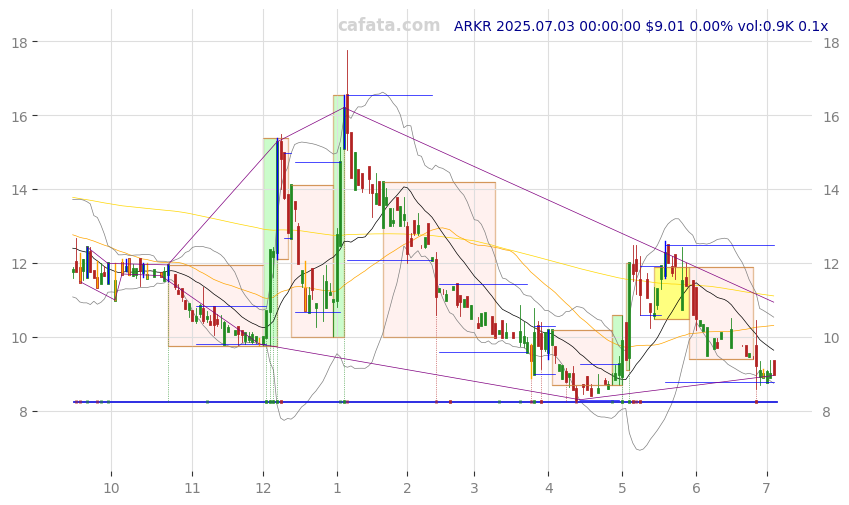Image resolution: width=849 pixels, height=505 pixels.
Task: Click the x-axis month label 1
Action: point(337,488)
